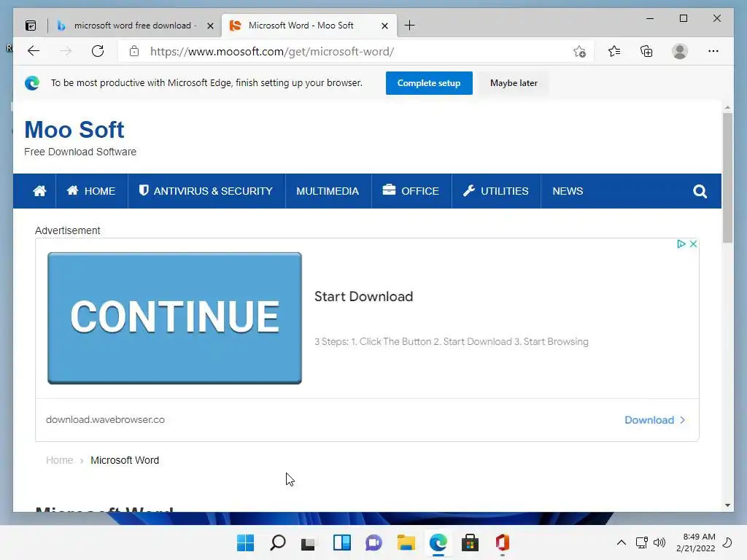Open volume control in system tray
Screen dimensions: 747x560
(x=659, y=542)
